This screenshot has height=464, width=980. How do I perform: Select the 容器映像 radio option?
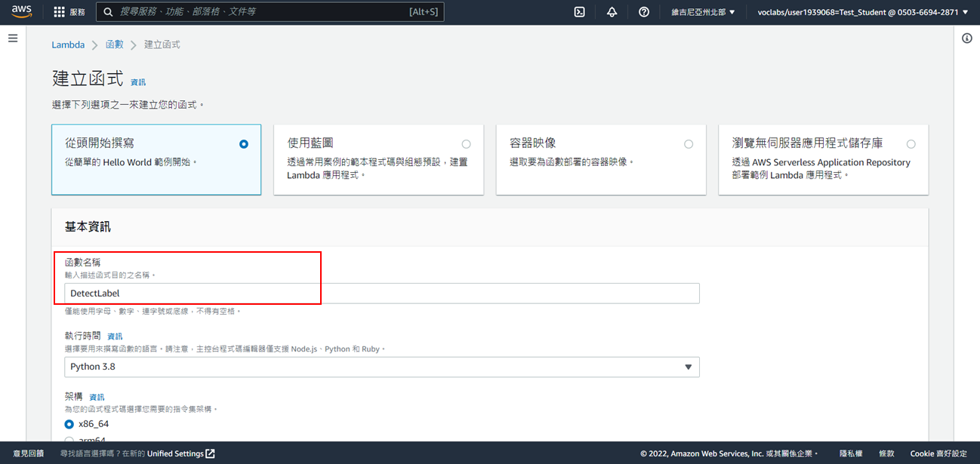pos(689,144)
